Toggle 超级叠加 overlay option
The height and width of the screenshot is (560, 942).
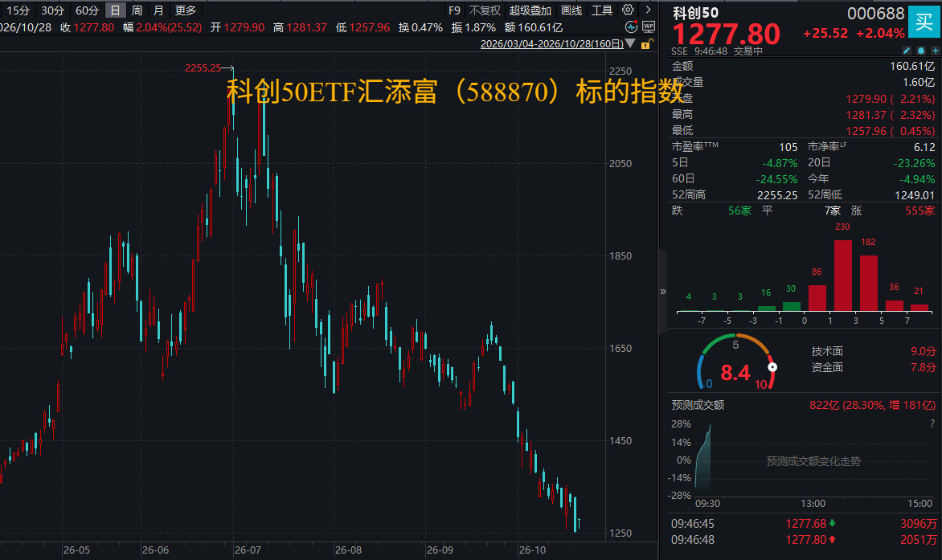point(530,10)
